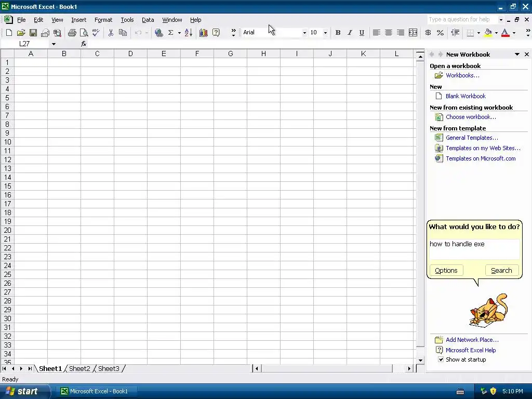
Task: Expand the Borders dropdown arrow
Action: click(478, 33)
